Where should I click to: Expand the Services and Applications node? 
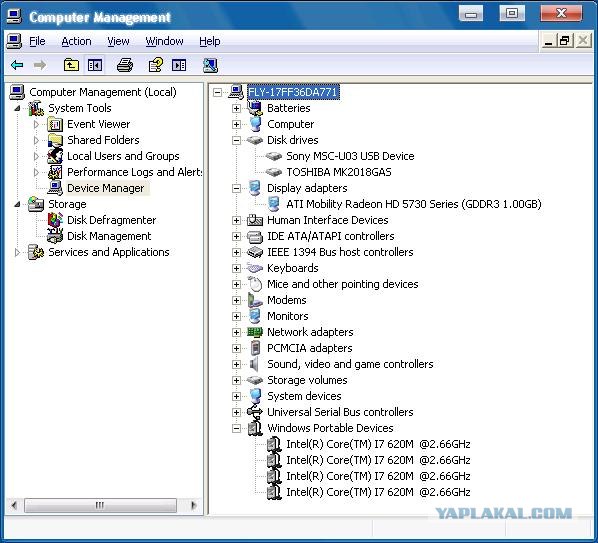(x=17, y=252)
